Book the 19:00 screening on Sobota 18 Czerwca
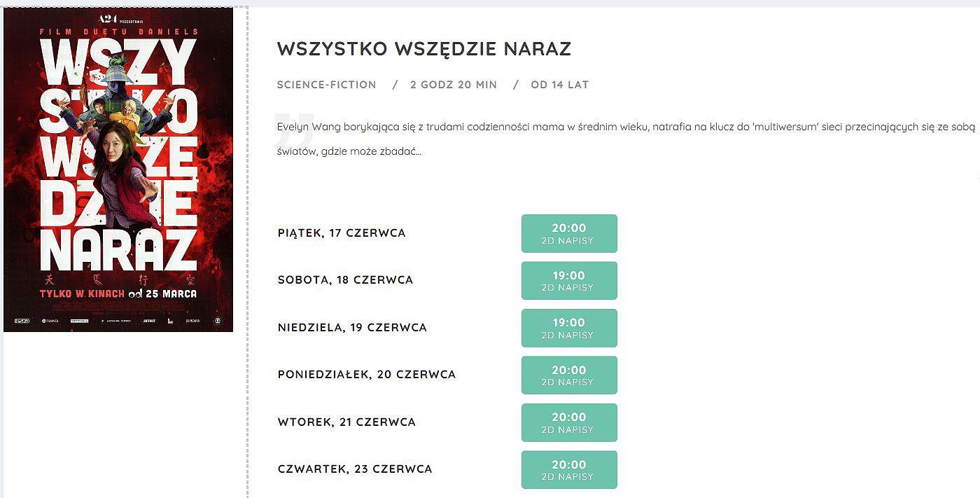980x498 pixels. 569,281
